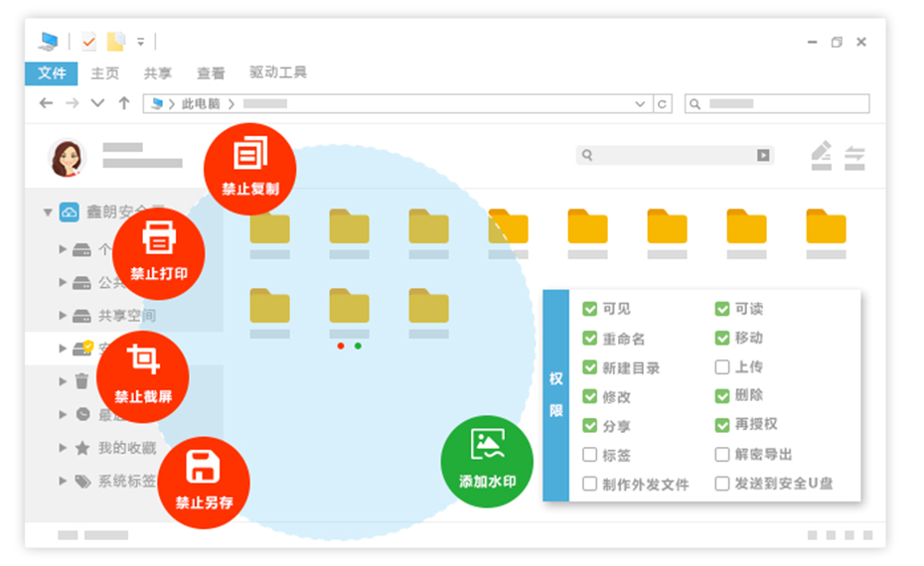Open the address bar history dropdown

coord(640,103)
